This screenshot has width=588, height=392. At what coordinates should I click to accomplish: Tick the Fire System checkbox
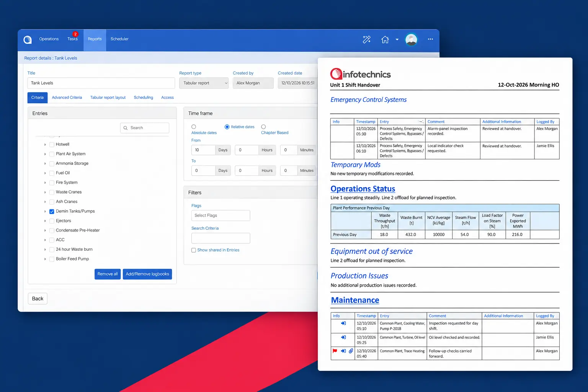[x=52, y=183]
